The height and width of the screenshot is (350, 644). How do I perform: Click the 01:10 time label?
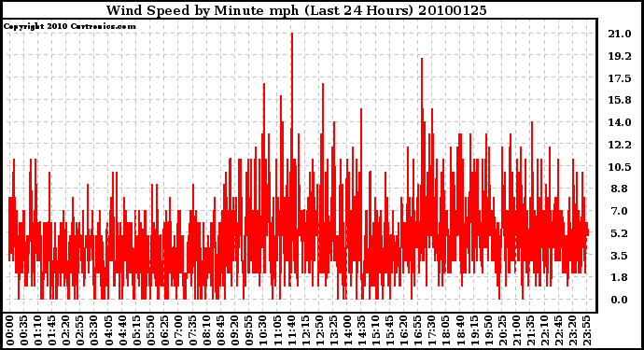[x=37, y=330]
